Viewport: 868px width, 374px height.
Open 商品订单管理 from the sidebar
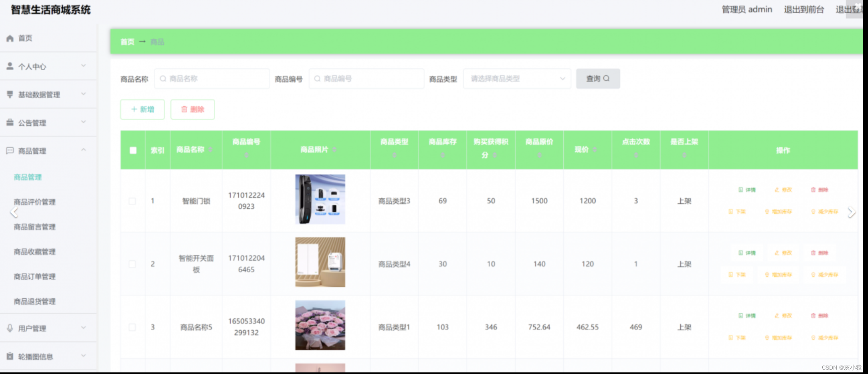click(35, 276)
